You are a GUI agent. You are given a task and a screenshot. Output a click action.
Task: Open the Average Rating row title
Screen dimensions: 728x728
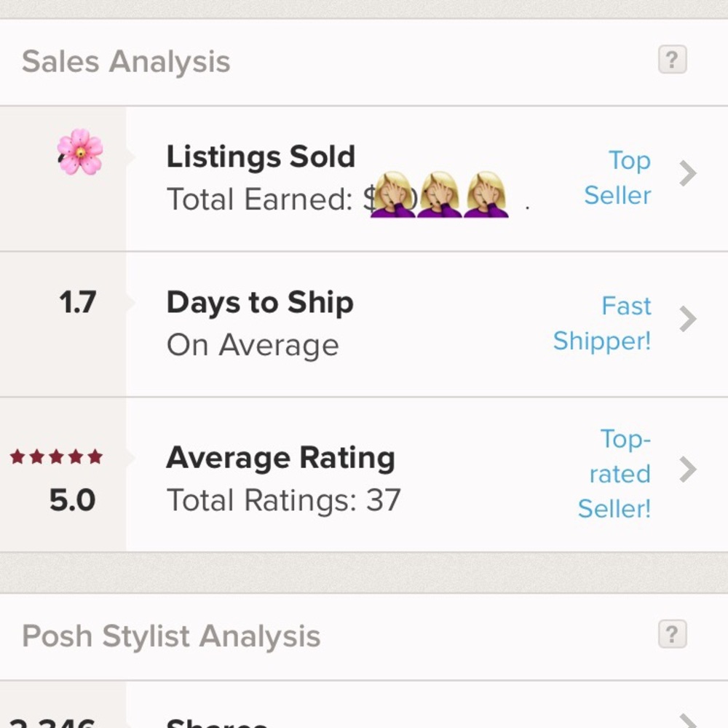tap(280, 458)
